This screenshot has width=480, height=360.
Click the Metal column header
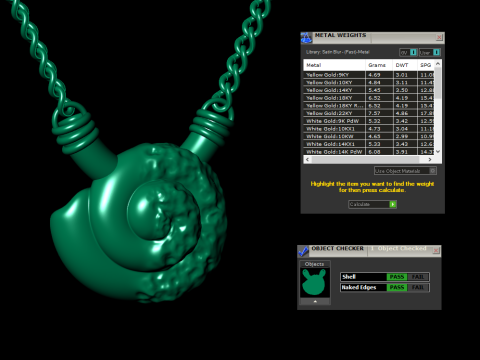pos(334,65)
